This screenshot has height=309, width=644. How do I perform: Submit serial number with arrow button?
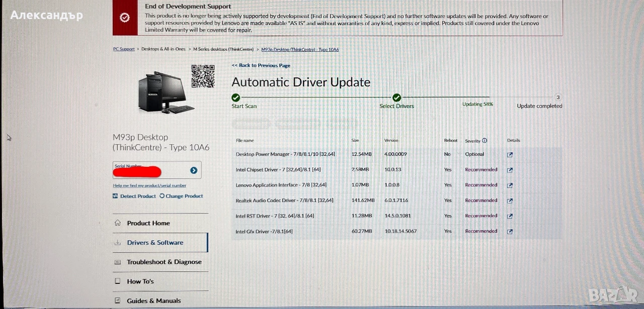pos(194,170)
